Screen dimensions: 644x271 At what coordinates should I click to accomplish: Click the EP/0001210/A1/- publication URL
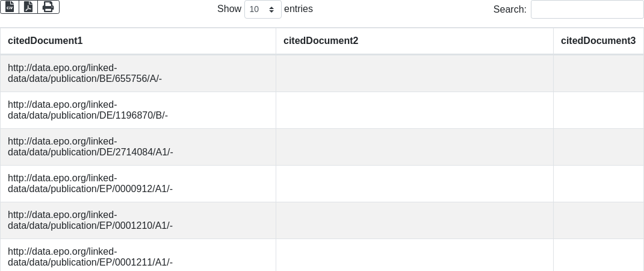[x=90, y=220]
